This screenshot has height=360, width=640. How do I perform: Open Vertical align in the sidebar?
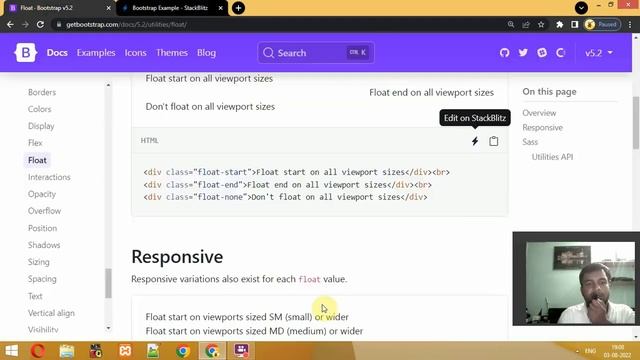pyautogui.click(x=51, y=313)
